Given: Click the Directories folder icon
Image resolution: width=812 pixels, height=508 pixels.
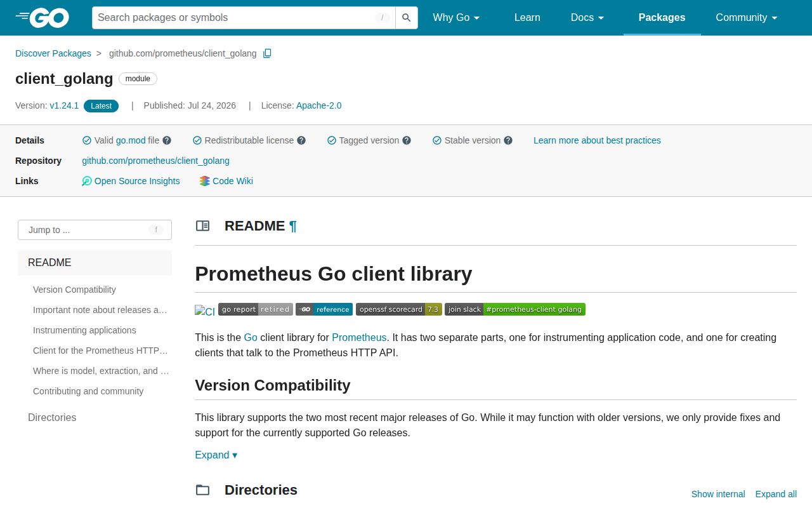Looking at the screenshot, I should 202,490.
